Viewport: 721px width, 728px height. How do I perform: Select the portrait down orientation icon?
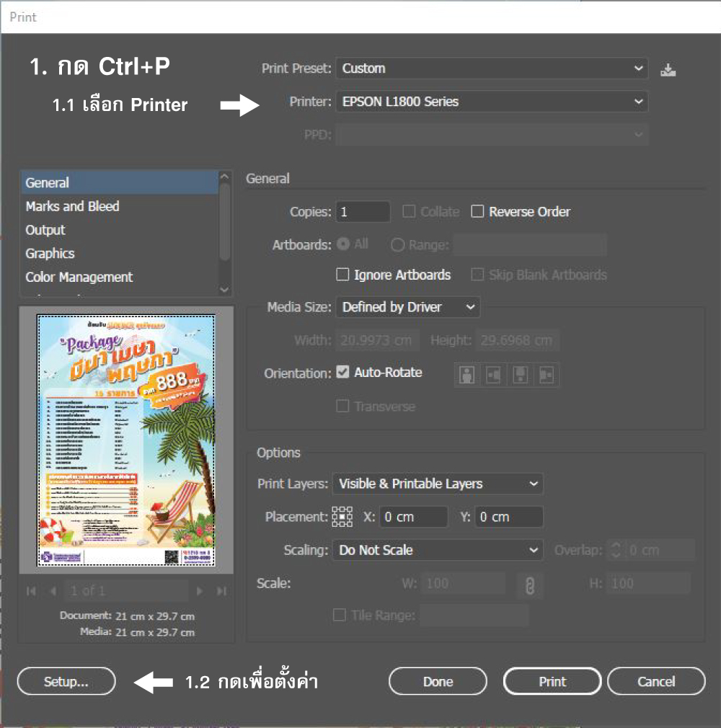pos(521,375)
